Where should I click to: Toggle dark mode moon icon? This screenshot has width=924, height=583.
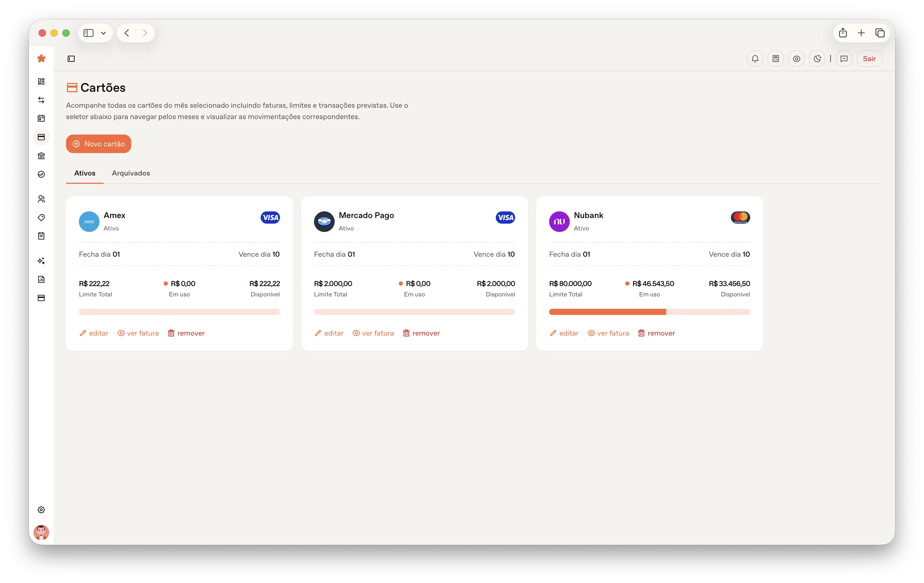click(x=817, y=59)
